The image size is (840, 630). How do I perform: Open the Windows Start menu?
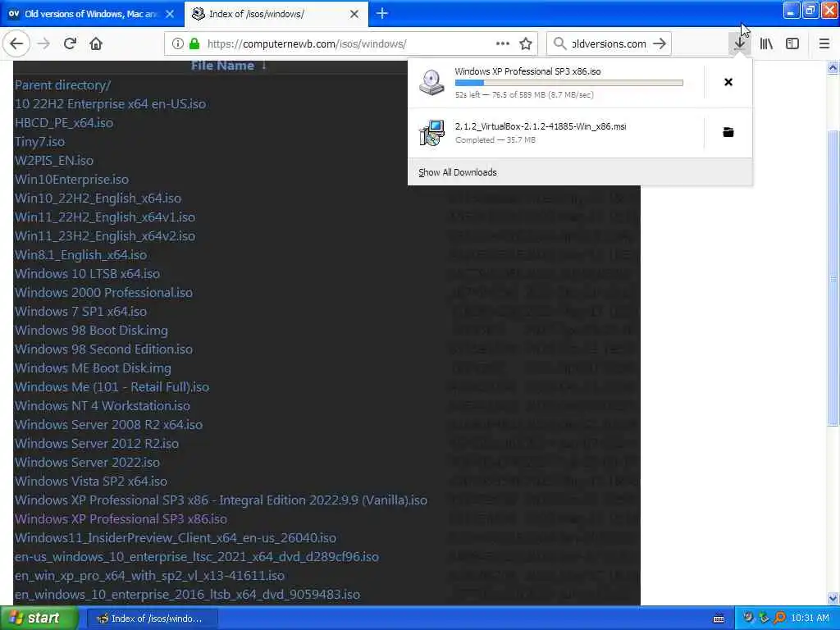click(x=39, y=619)
